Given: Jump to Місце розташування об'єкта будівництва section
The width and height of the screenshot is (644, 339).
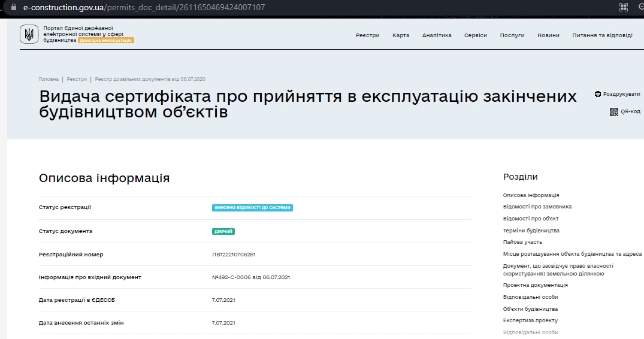Looking at the screenshot, I should pos(572,254).
